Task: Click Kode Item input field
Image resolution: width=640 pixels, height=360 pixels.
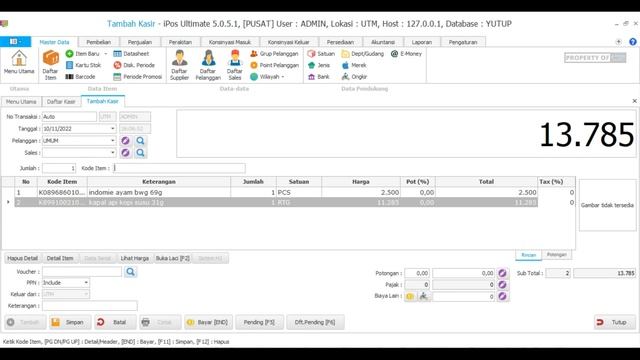Action: [x=179, y=168]
